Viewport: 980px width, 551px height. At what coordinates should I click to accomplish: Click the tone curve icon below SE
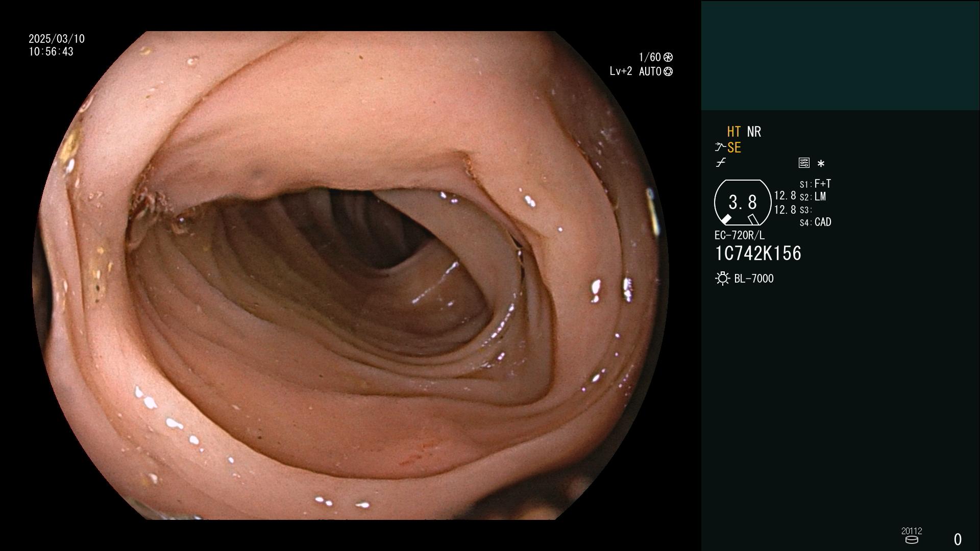tap(721, 163)
